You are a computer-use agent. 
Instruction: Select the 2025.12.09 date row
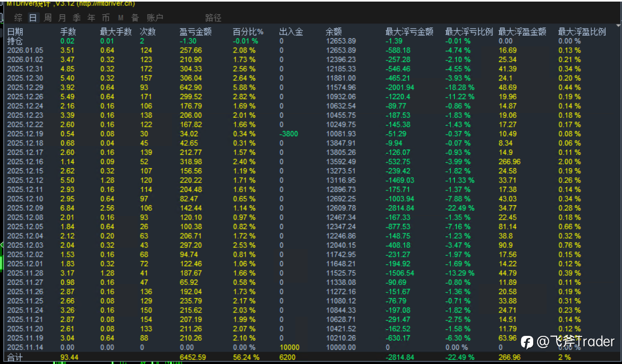coord(25,208)
